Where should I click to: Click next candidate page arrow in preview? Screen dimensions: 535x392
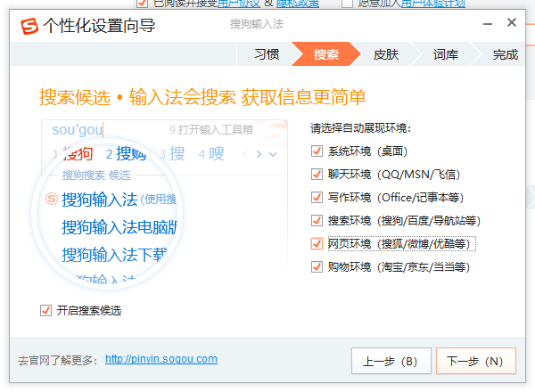(259, 154)
